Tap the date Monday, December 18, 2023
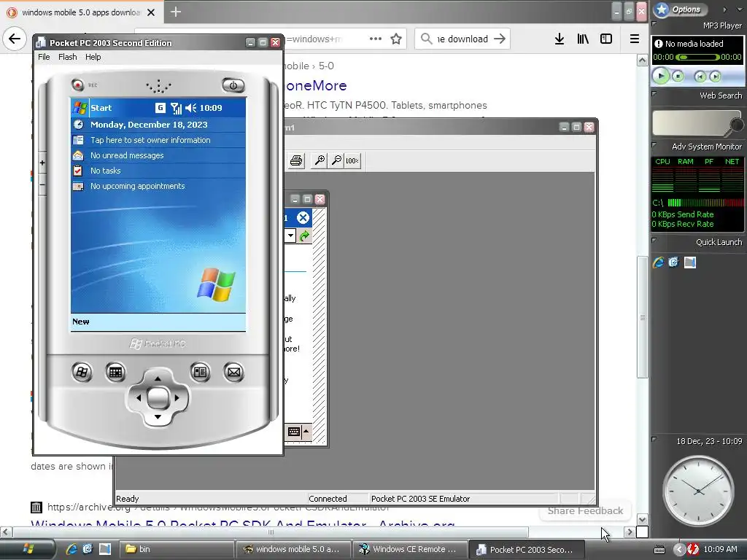747x560 pixels. click(x=149, y=125)
